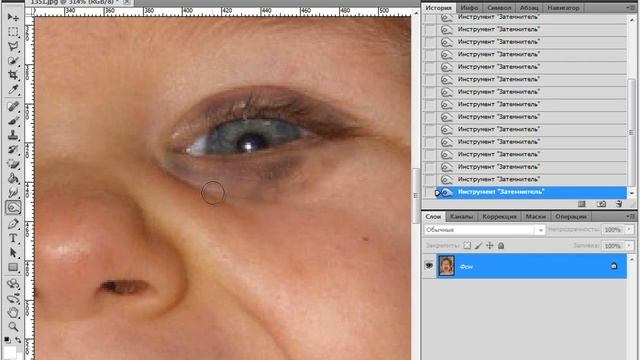Select the Crop tool
The width and height of the screenshot is (640, 360).
pos(13,75)
